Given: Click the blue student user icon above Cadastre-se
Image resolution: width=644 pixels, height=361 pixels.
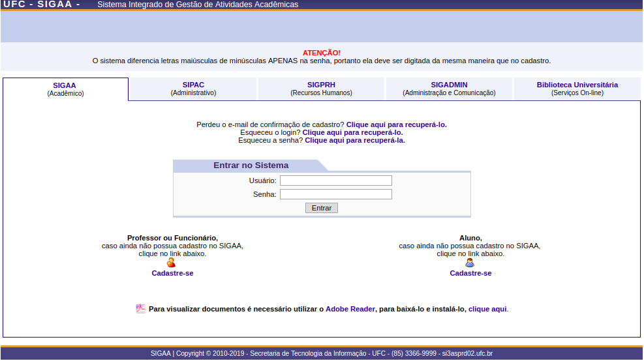Looking at the screenshot, I should click(x=469, y=263).
